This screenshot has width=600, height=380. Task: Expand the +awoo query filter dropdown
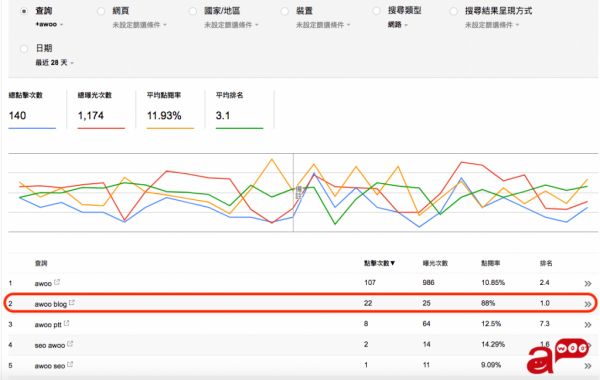click(x=49, y=24)
